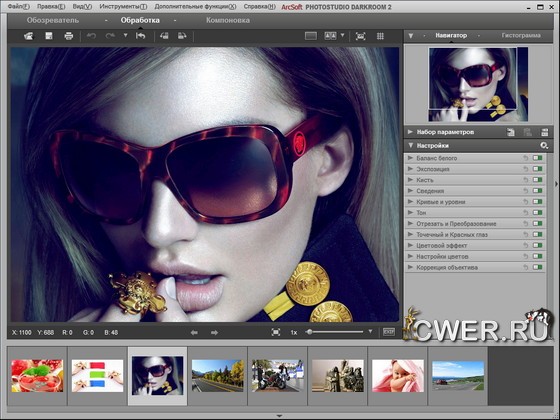The image size is (560, 420).
Task: Toggle the Сведения switch
Action: tap(538, 191)
